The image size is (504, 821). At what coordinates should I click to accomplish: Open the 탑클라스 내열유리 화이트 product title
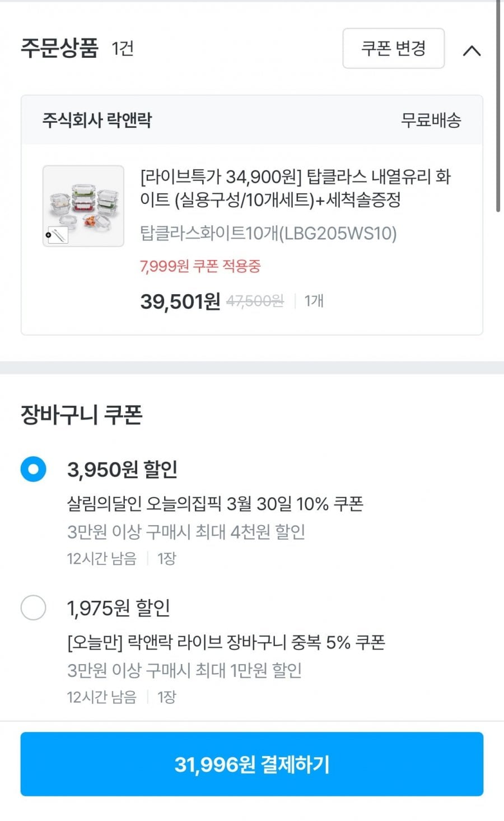295,188
